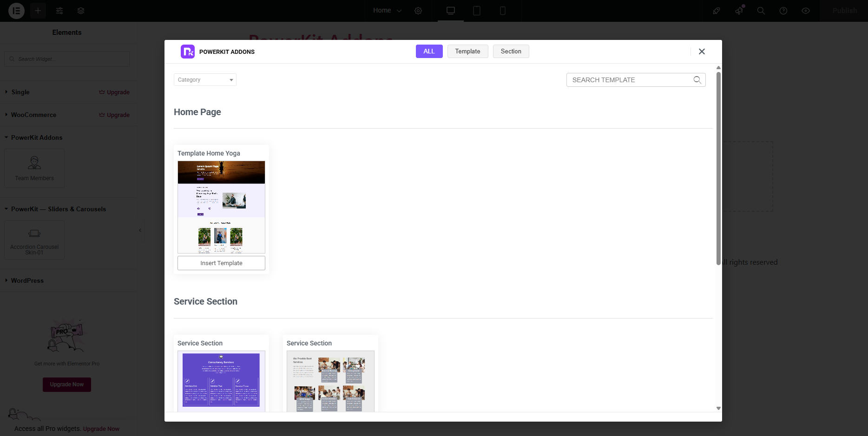Collapse PowerKit — Sliders & Carousels section
The image size is (868, 436).
pos(58,209)
